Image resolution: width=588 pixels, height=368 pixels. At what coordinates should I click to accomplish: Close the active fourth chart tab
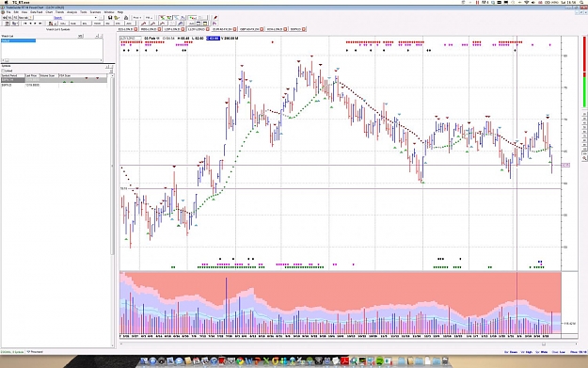[207, 29]
